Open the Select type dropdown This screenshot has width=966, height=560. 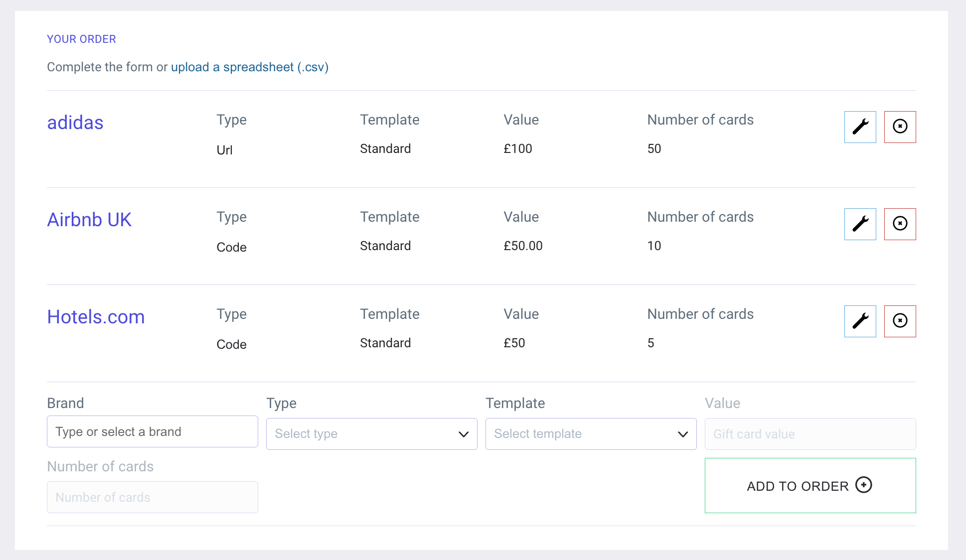coord(371,434)
